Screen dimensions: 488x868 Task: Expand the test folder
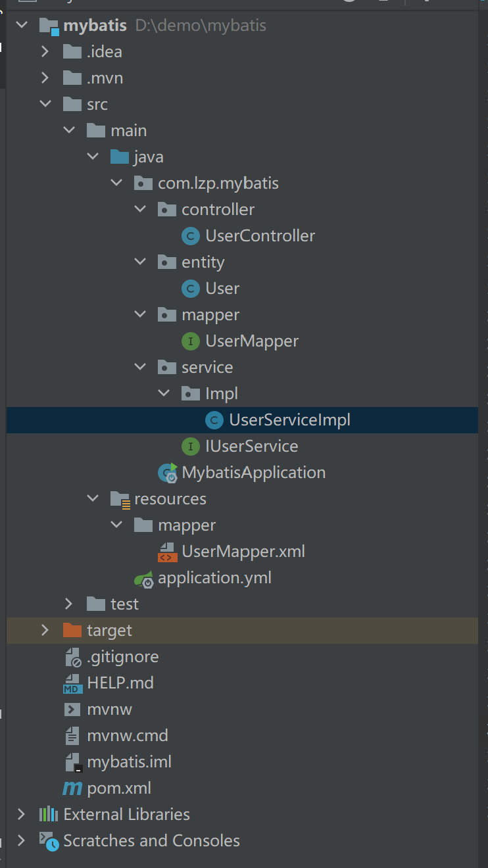point(68,604)
